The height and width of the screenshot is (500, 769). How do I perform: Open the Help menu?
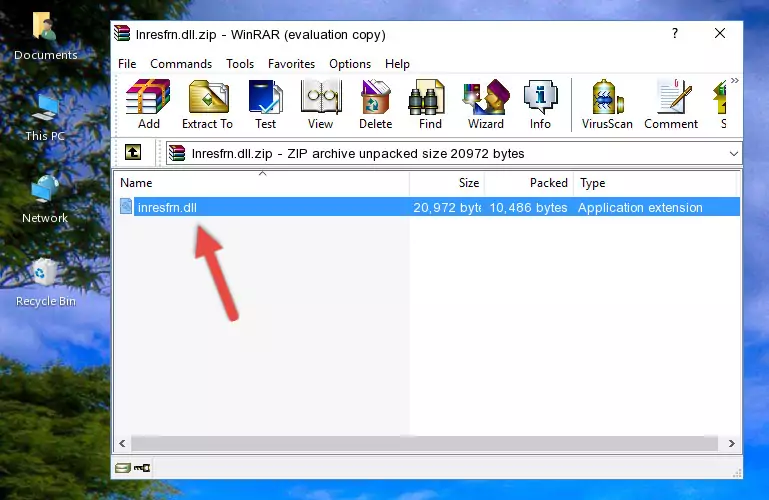click(x=397, y=64)
